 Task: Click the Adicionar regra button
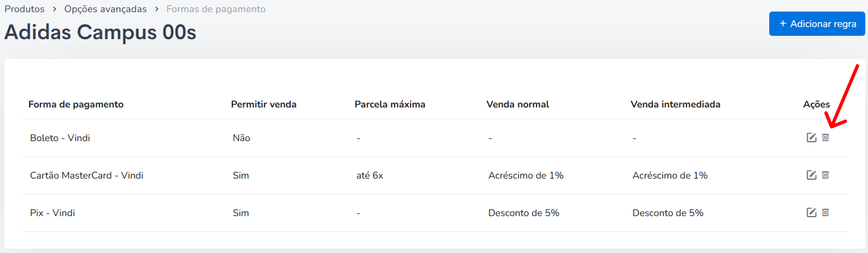coord(817,24)
